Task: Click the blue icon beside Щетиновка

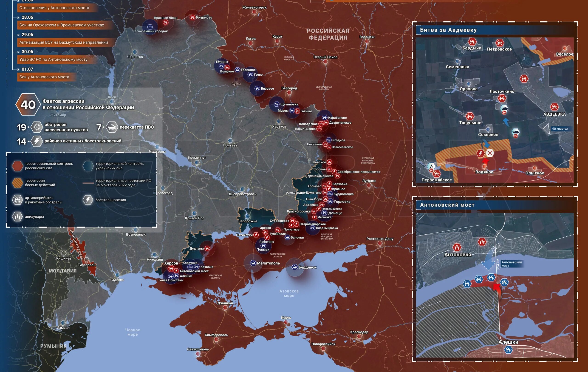Action: [276, 104]
